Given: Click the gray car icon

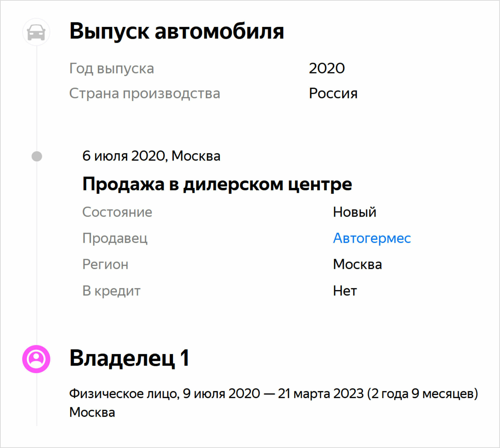Looking at the screenshot, I should pos(36,32).
